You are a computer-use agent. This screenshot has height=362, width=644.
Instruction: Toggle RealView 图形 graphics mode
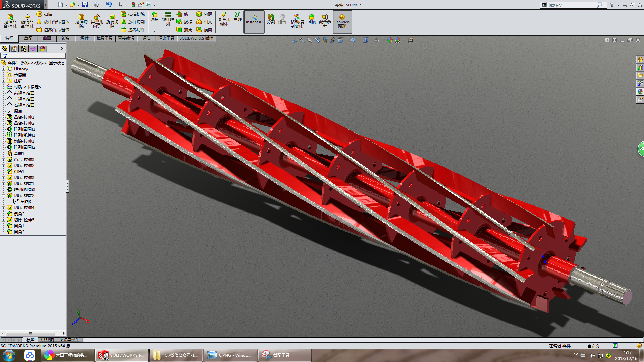tap(342, 21)
